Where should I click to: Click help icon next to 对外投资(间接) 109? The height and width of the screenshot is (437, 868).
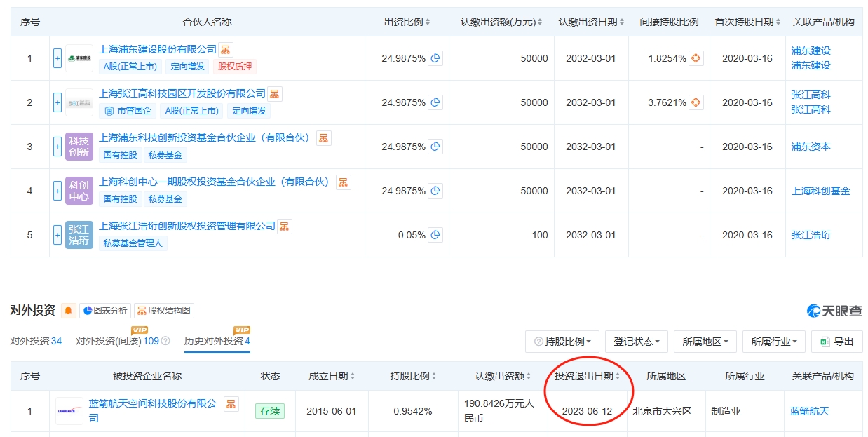pyautogui.click(x=165, y=342)
